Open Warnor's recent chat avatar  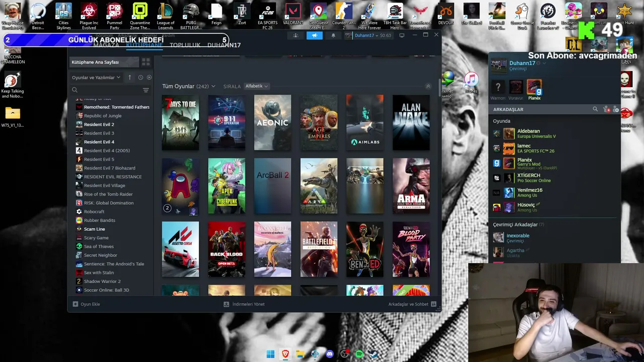(498, 87)
